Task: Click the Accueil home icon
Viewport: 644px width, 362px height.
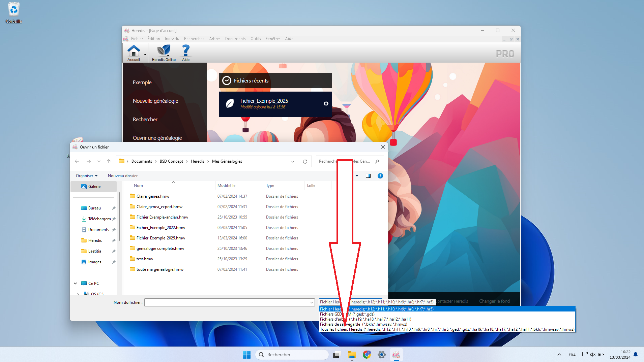Action: pos(134,51)
